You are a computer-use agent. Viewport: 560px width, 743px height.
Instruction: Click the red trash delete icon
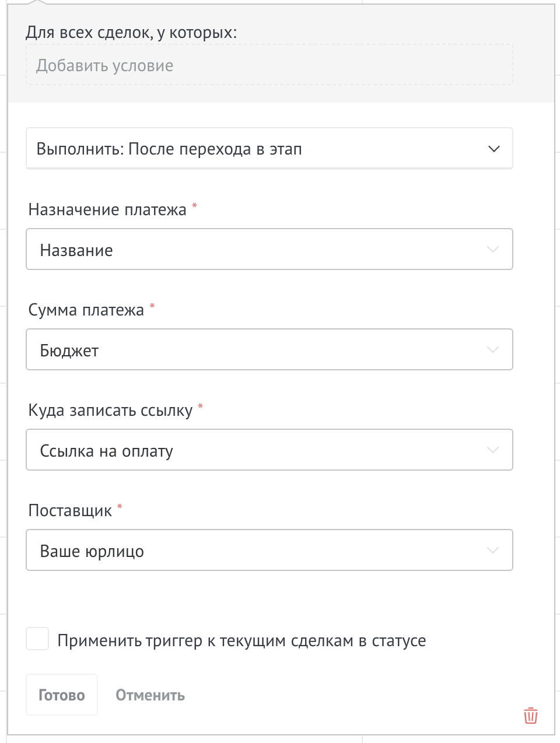(530, 715)
